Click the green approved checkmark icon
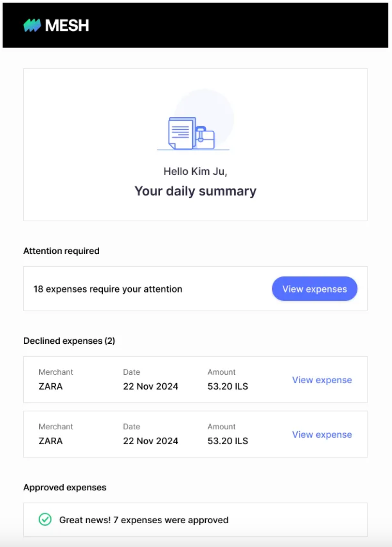 click(x=45, y=519)
